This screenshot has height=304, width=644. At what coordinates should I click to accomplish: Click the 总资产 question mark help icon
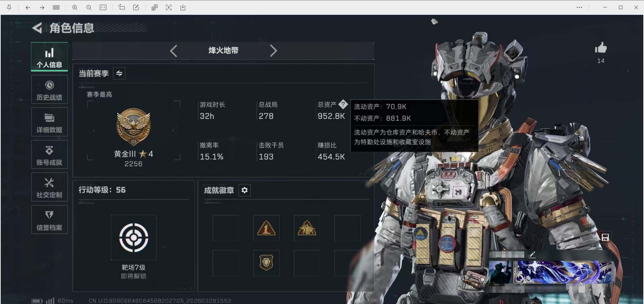pyautogui.click(x=343, y=105)
